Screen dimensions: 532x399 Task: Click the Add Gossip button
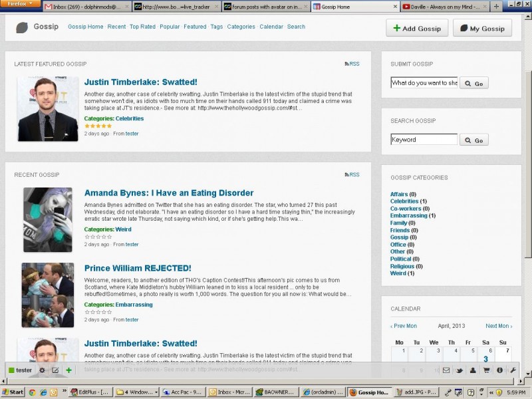[x=417, y=28]
